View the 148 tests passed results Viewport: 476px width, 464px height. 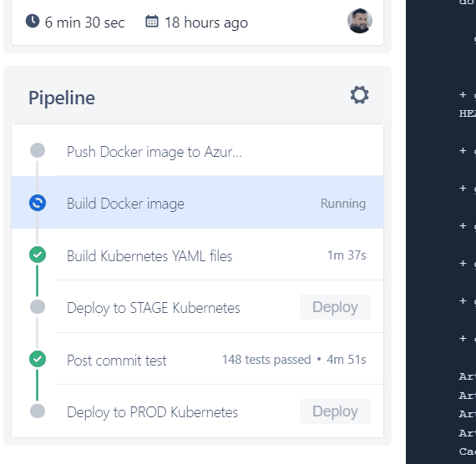click(266, 360)
